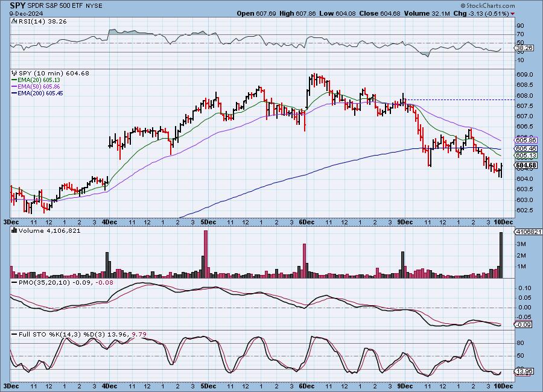The width and height of the screenshot is (543, 392).
Task: Select the SPY ticker symbol title
Action: pyautogui.click(x=17, y=5)
